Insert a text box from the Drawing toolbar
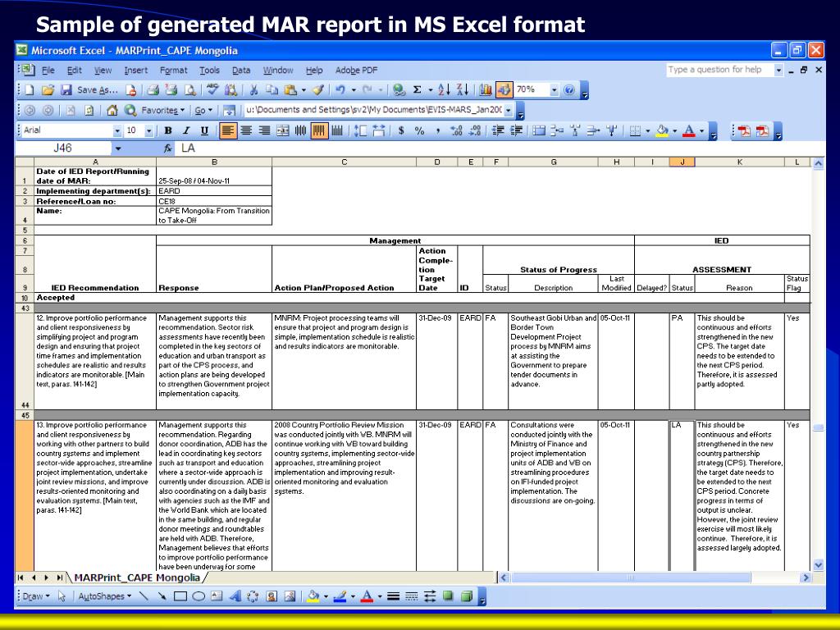 217,596
